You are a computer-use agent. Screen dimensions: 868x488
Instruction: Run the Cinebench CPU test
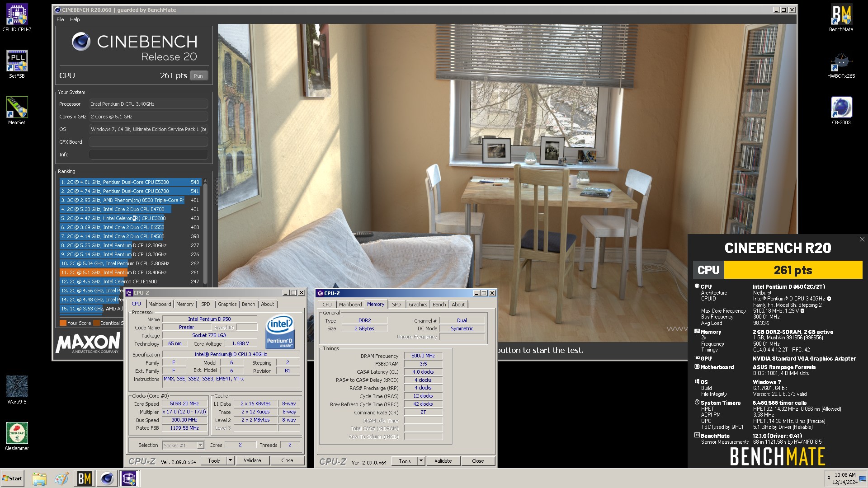(x=198, y=76)
